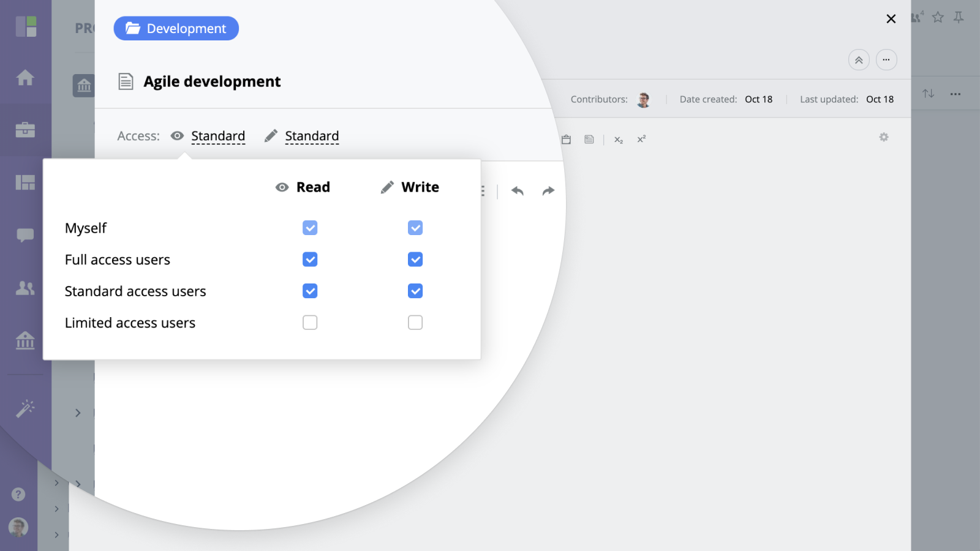980x551 pixels.
Task: Collapse the header with double chevron button
Action: coord(859,60)
